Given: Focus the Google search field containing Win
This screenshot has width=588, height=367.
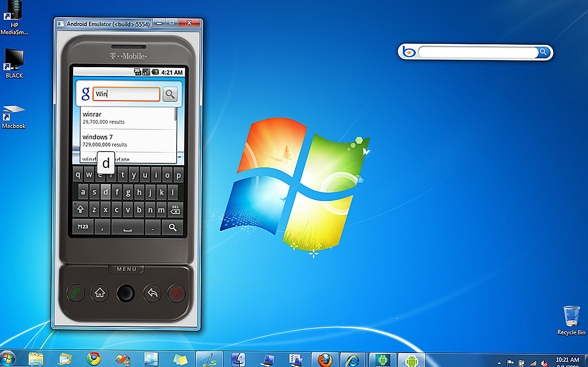Looking at the screenshot, I should click(126, 94).
